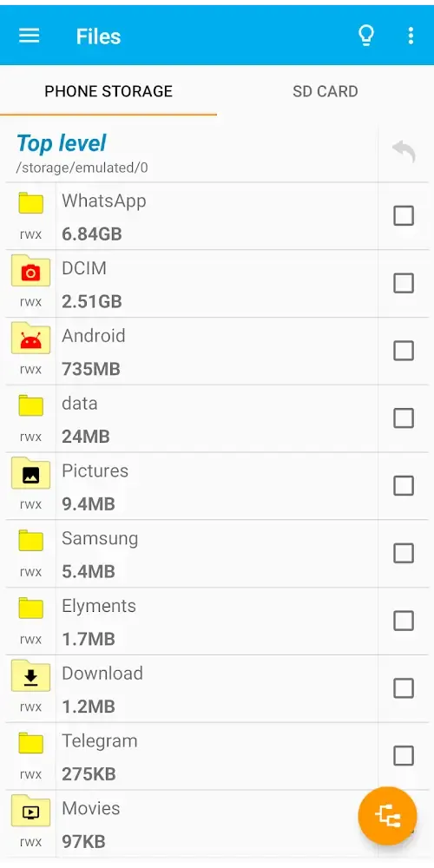Screen dimensions: 434x868
Task: Select the PHONE STORAGE tab
Action: click(x=108, y=91)
